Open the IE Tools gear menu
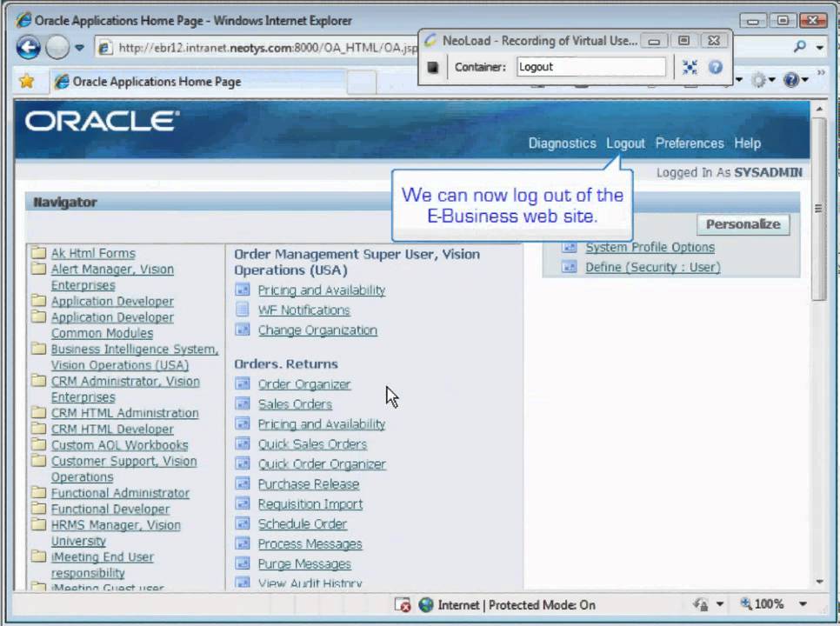This screenshot has height=626, width=840. [763, 81]
